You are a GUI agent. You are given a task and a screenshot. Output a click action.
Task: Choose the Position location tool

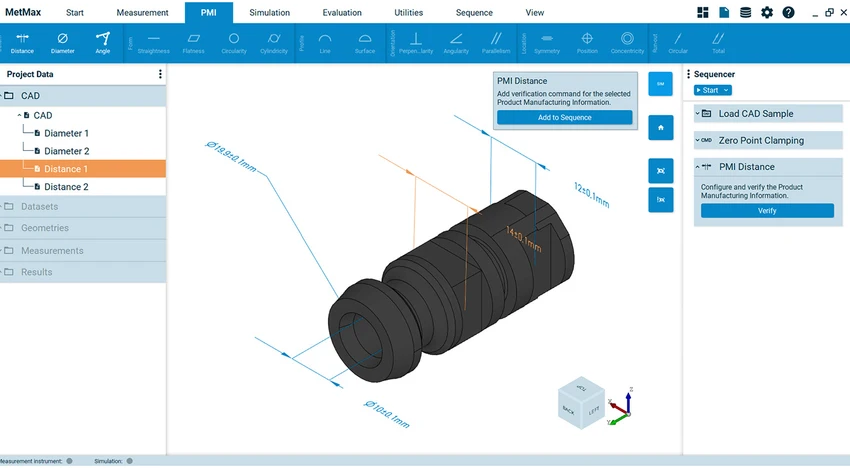click(x=587, y=43)
